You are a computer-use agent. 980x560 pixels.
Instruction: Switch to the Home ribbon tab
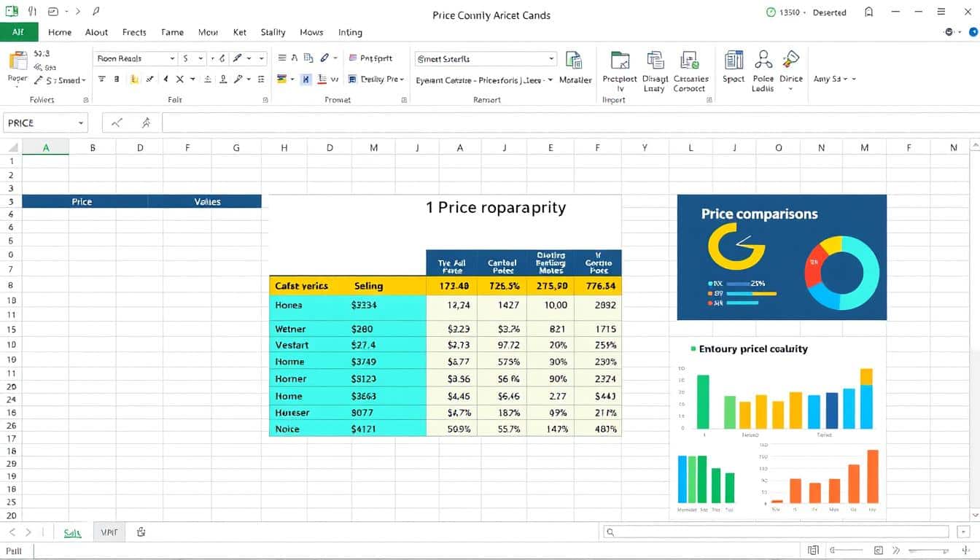(60, 32)
